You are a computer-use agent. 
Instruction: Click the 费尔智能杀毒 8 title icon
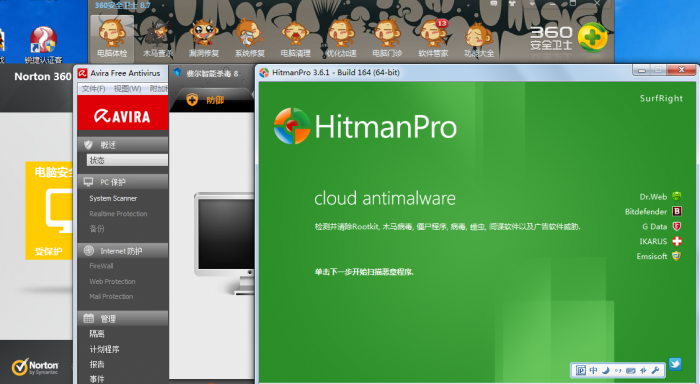coord(177,73)
